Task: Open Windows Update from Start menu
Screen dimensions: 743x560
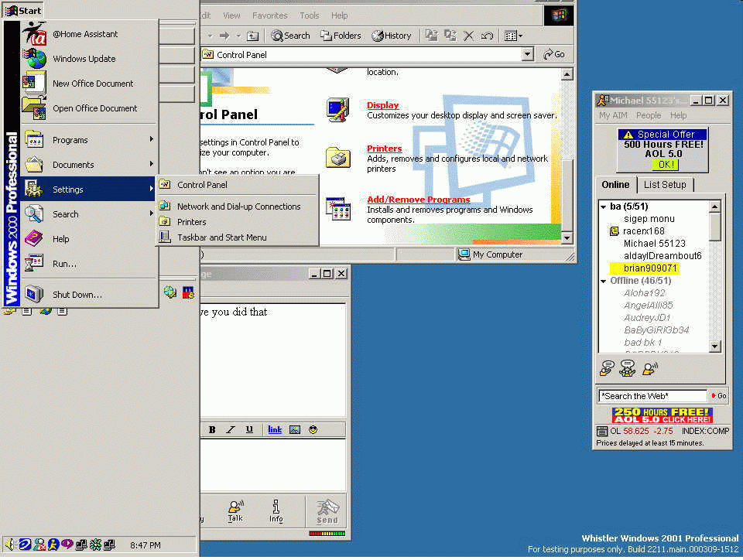Action: [x=88, y=59]
